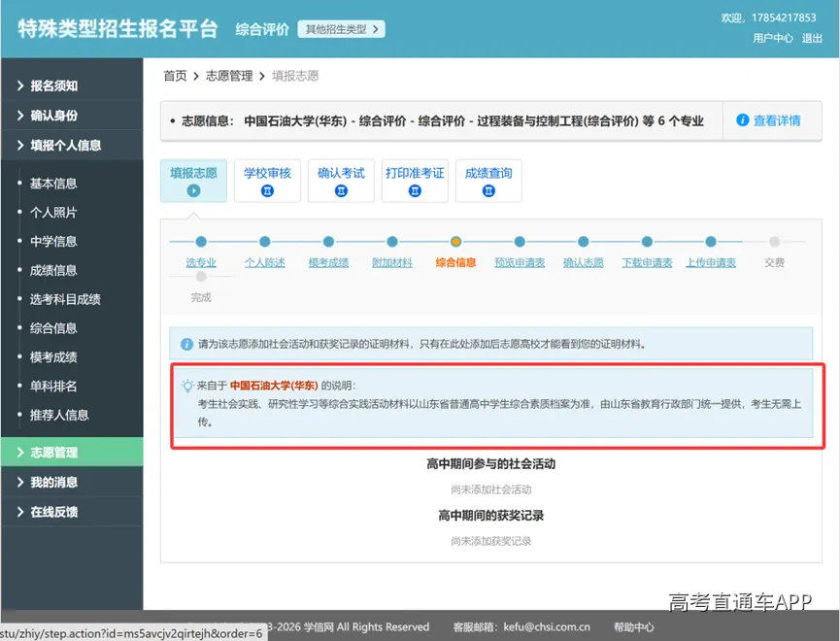Expand the 确认身份 sidebar section
Image resolution: width=840 pixels, height=641 pixels.
tap(72, 116)
